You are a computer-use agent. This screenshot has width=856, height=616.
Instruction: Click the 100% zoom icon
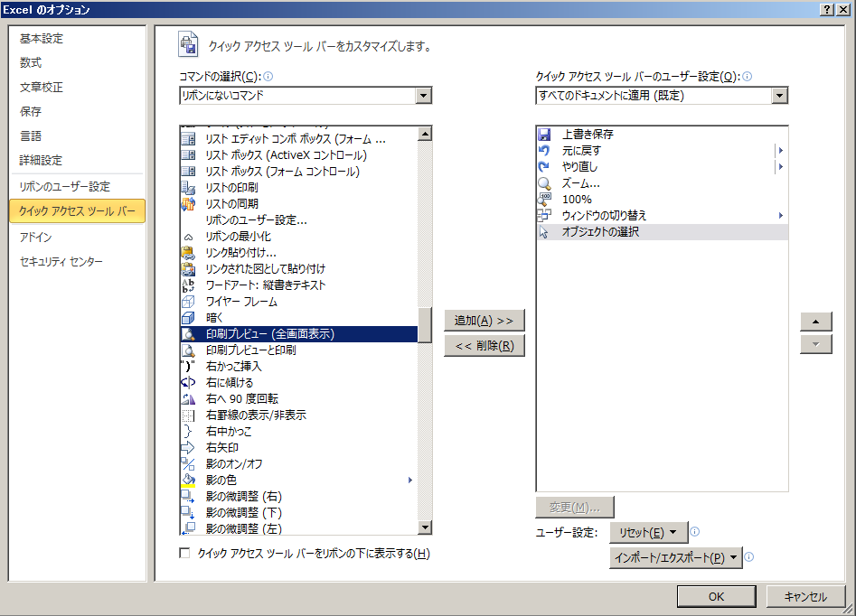coord(544,199)
